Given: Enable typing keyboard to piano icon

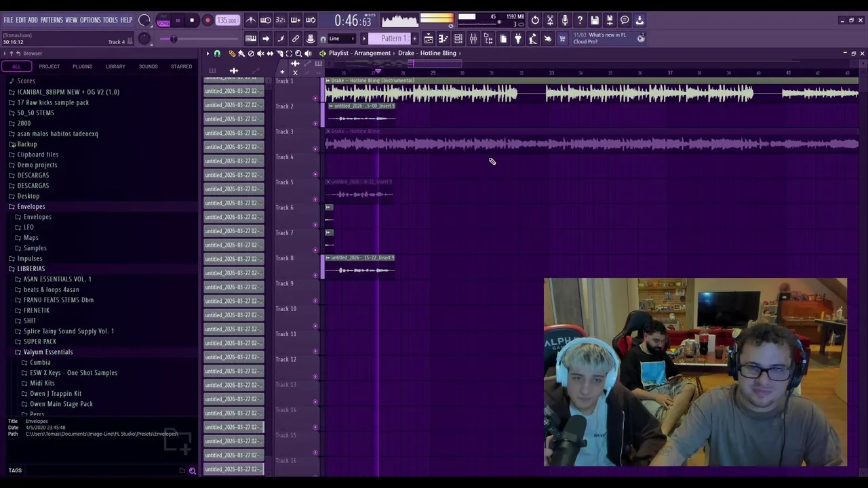Looking at the screenshot, I should coord(252,39).
